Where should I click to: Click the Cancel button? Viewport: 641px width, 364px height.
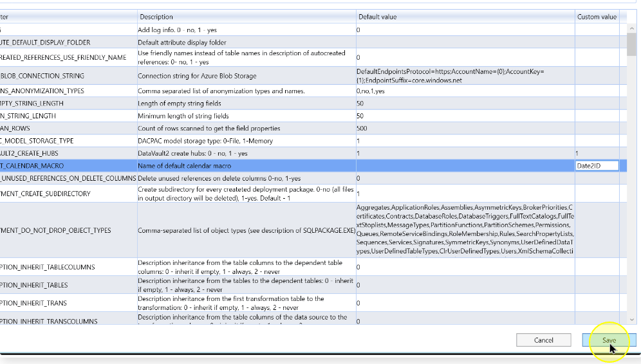[543, 340]
